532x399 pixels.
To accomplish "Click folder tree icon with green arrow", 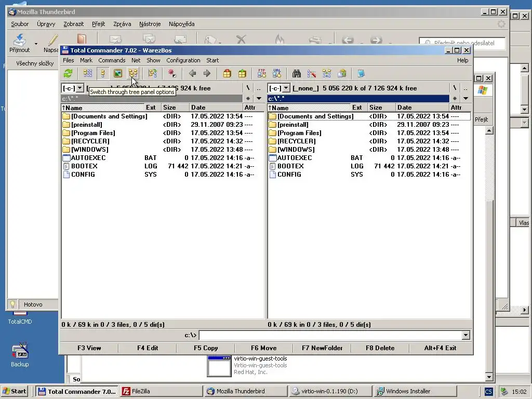I will [152, 73].
